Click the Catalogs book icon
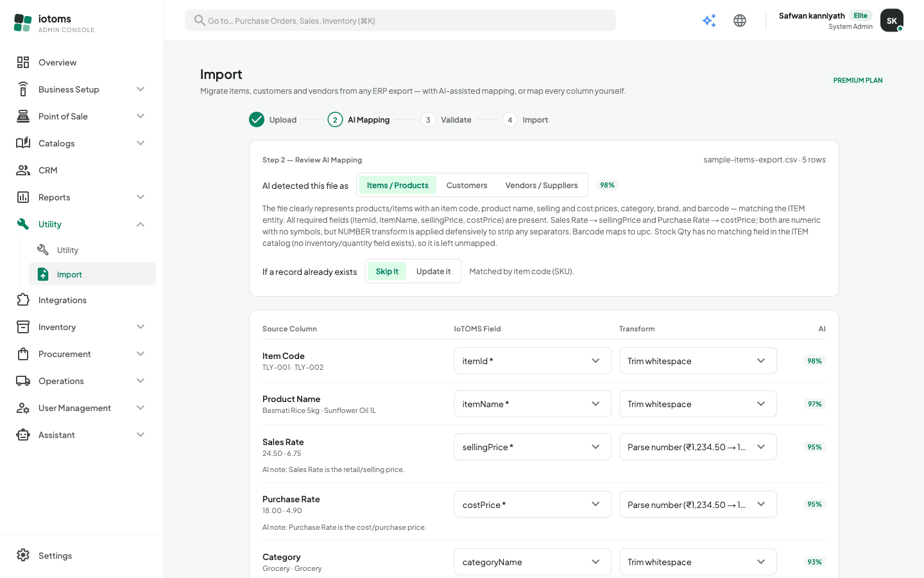 [23, 143]
